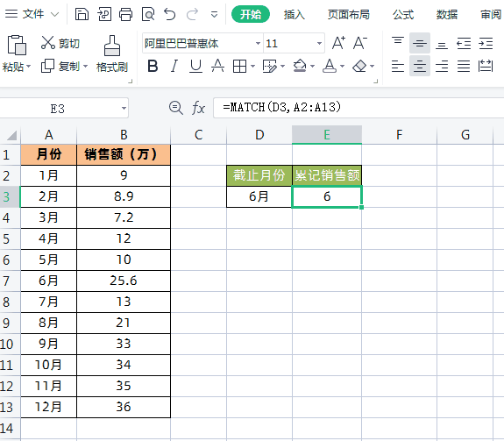Click the fill color bucket icon
Image resolution: width=504 pixels, height=441 pixels.
point(300,66)
